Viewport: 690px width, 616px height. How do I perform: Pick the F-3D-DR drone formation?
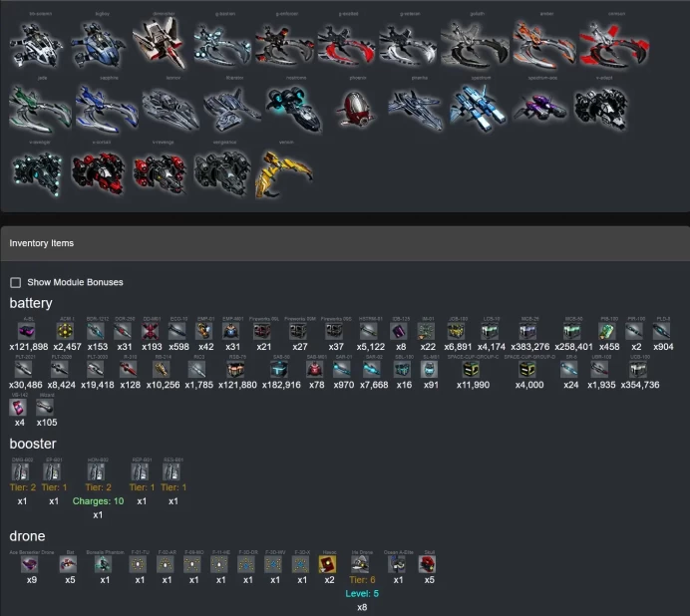(246, 564)
